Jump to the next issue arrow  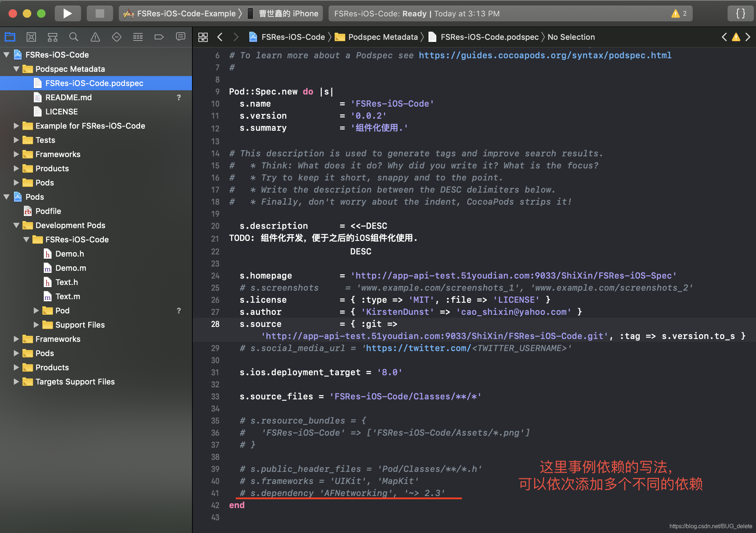coord(748,37)
